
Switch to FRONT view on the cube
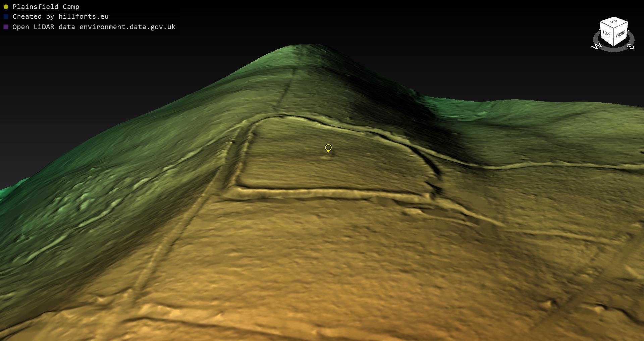(x=621, y=34)
